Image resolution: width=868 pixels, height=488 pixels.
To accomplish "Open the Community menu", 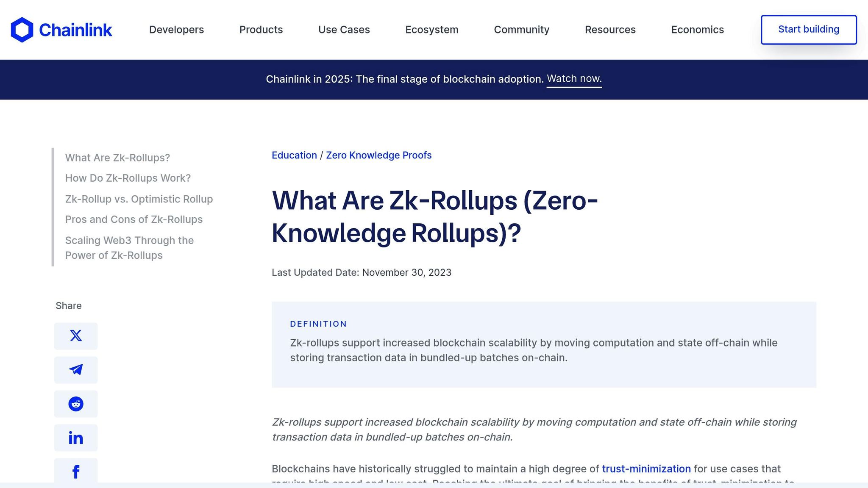I will coord(521,30).
